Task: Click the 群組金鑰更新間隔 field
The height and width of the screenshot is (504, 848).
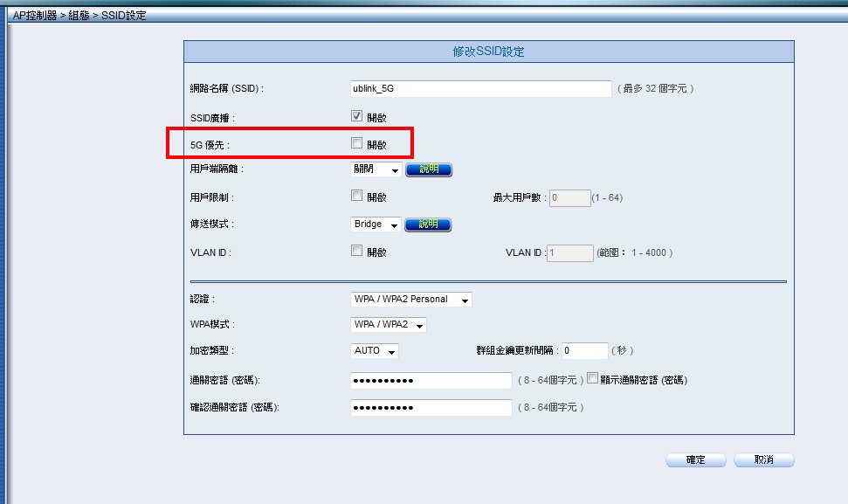Action: (584, 350)
